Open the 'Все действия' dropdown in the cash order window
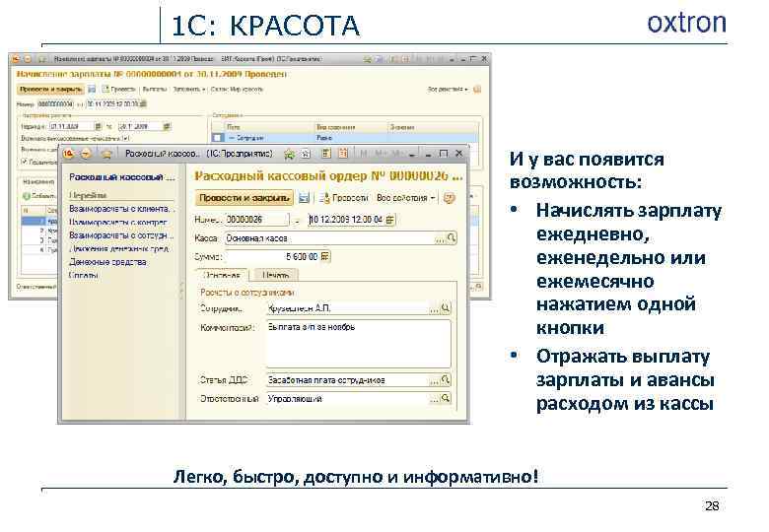769x532 pixels. (405, 198)
